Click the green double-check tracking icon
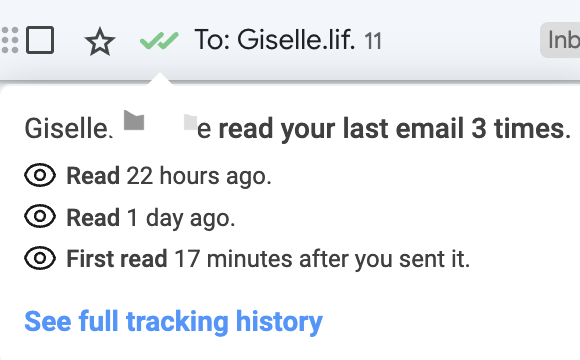Image resolution: width=580 pixels, height=360 pixels. click(x=159, y=40)
